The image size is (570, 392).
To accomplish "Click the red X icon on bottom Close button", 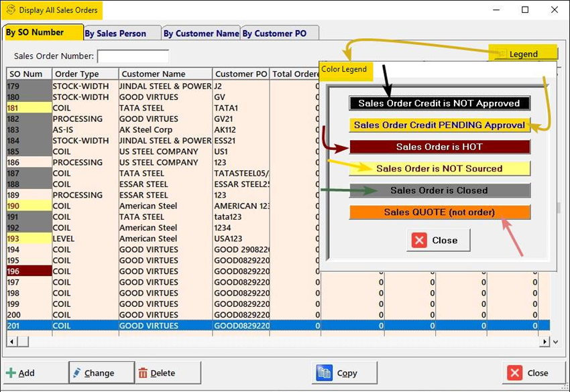I will tap(514, 373).
